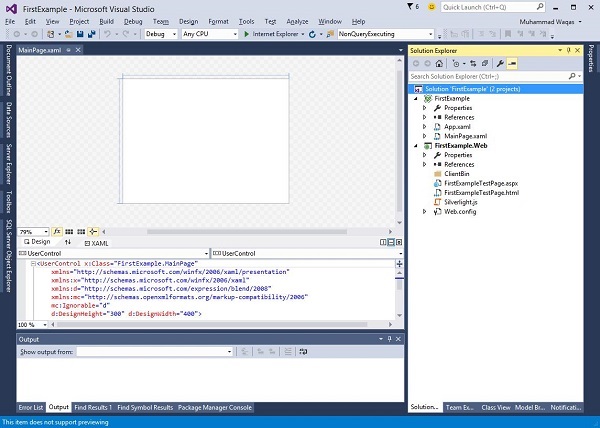Click the swap panes arrows icon

pyautogui.click(x=68, y=242)
